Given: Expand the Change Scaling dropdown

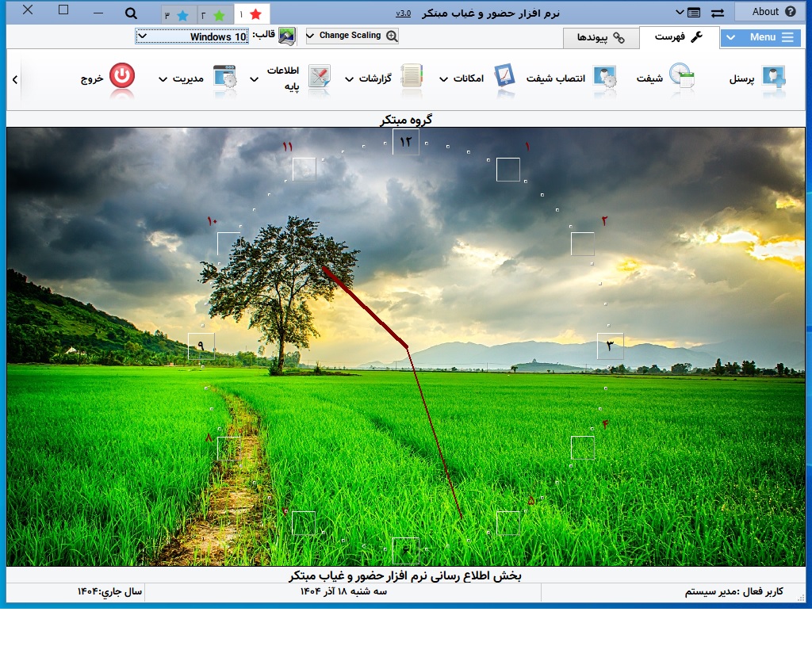Looking at the screenshot, I should 351,35.
